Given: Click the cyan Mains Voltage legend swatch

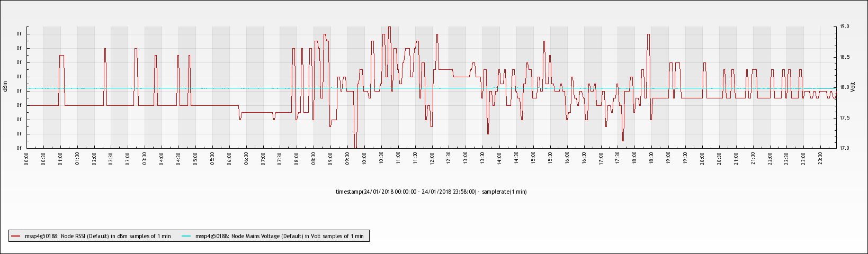Looking at the screenshot, I should 186,236.
